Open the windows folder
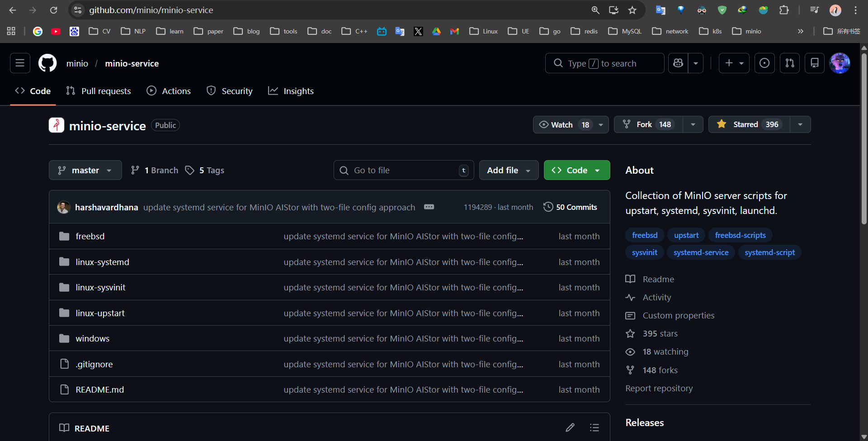Screen dimensions: 868x441 coord(93,338)
